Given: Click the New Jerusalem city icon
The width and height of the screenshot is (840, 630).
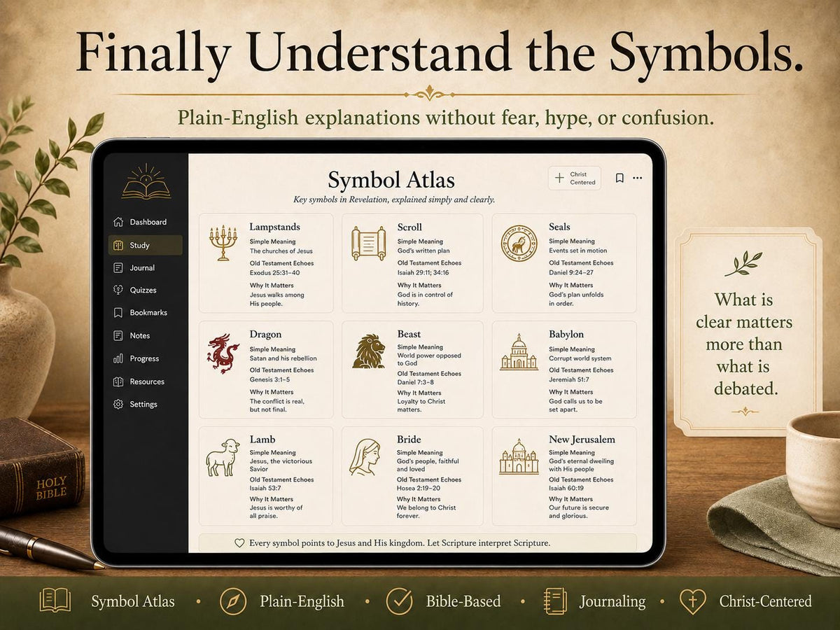Looking at the screenshot, I should tap(519, 458).
